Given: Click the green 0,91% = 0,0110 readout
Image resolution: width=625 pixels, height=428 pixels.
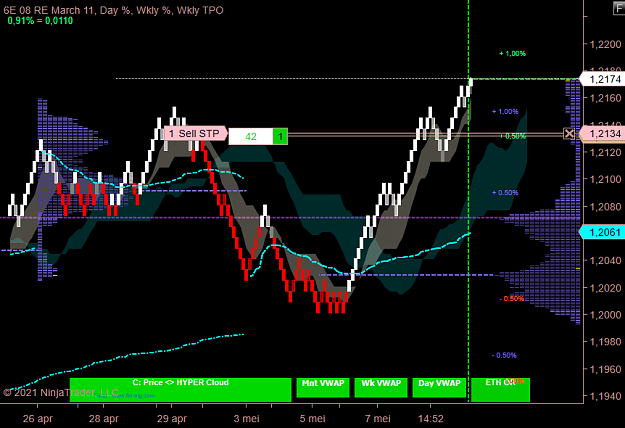Looking at the screenshot, I should click(x=40, y=21).
